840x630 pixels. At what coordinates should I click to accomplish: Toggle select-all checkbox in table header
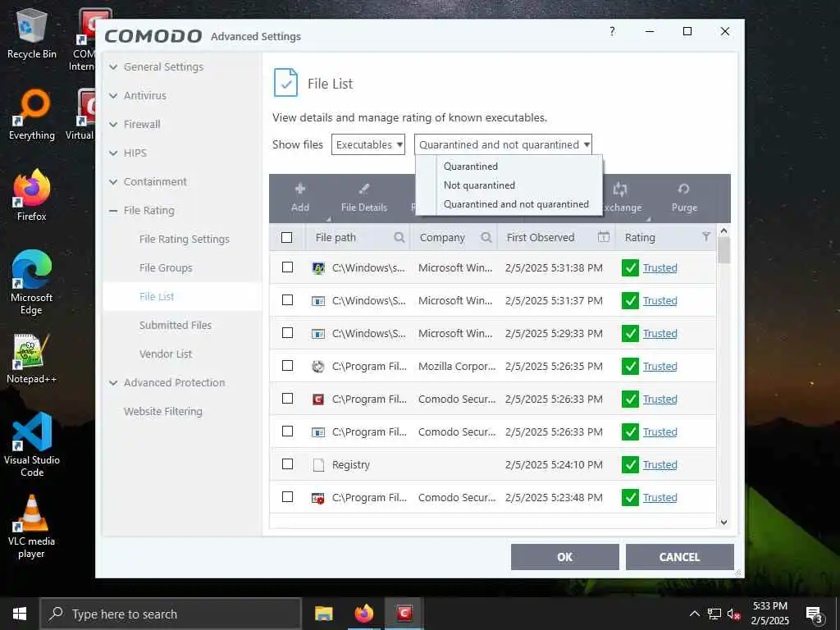(x=286, y=237)
